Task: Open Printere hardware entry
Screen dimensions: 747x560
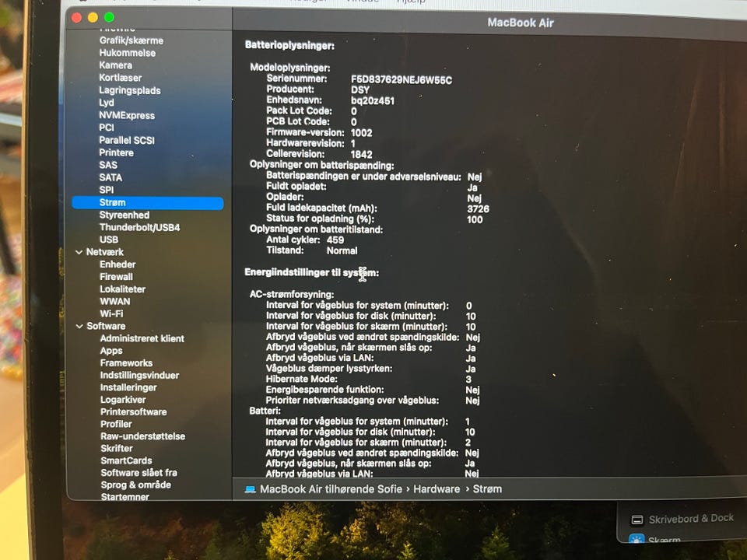Action: (x=116, y=152)
